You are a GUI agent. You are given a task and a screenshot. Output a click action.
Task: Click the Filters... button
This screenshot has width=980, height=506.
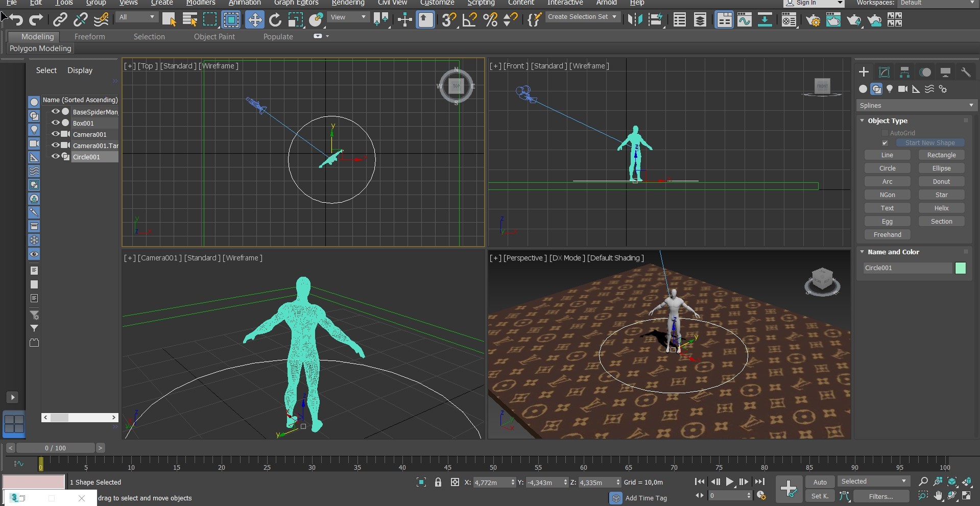(x=881, y=496)
